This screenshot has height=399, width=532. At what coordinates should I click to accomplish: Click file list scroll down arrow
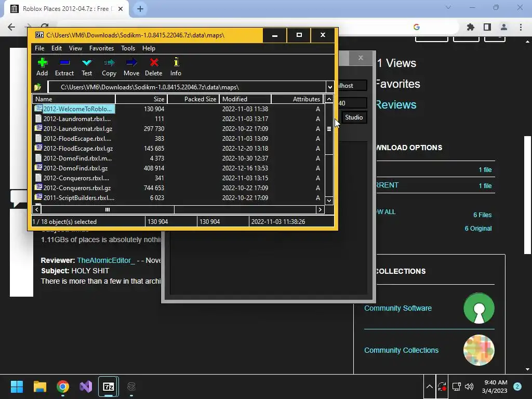coord(329,201)
